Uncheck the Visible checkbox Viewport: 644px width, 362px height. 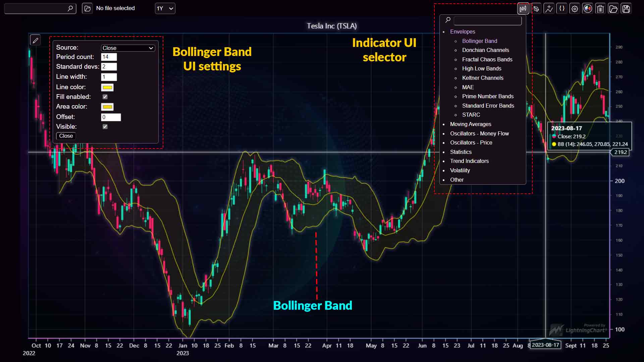tap(105, 126)
